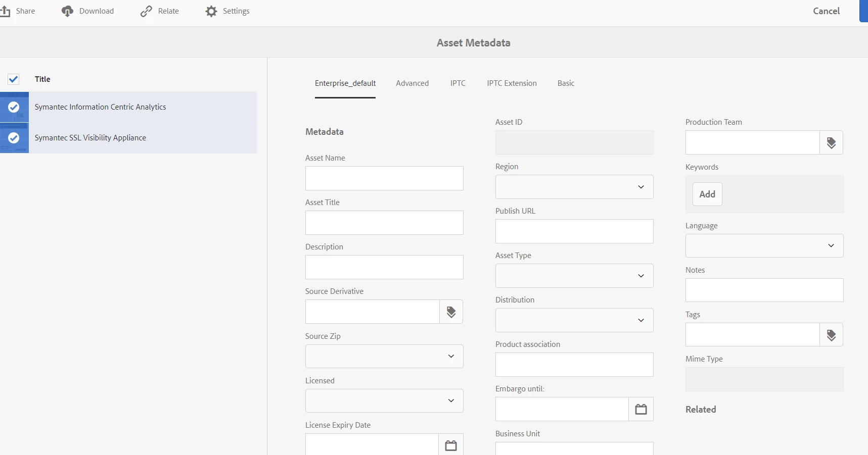Open tag picker for Source Derivative

451,312
